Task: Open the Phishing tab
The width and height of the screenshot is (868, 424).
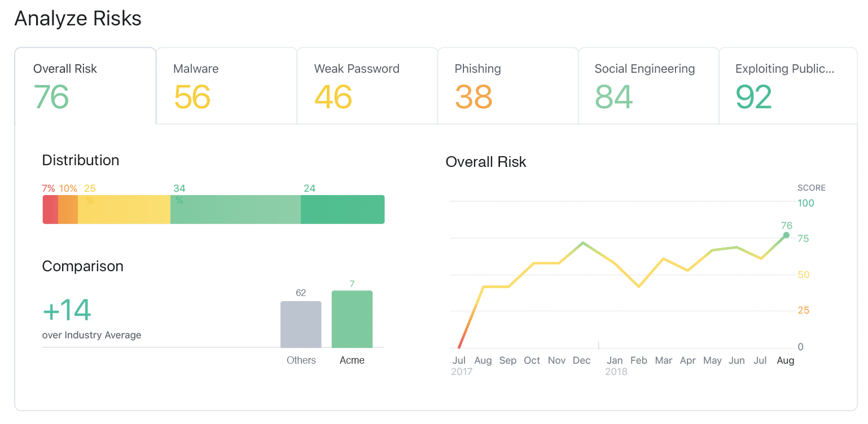Action: point(508,86)
